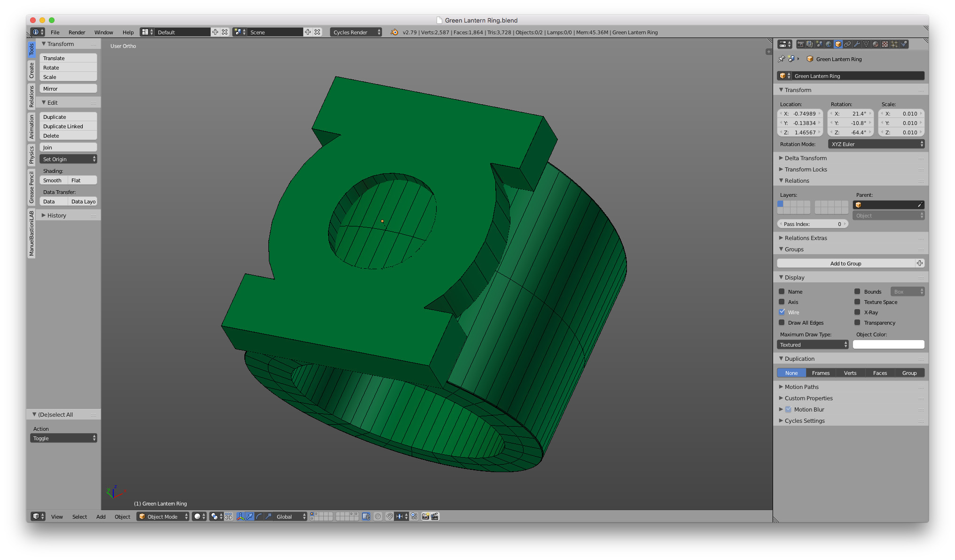Viewport: 955px width, 560px height.
Task: Open the Set Origin dropdown
Action: [x=68, y=159]
